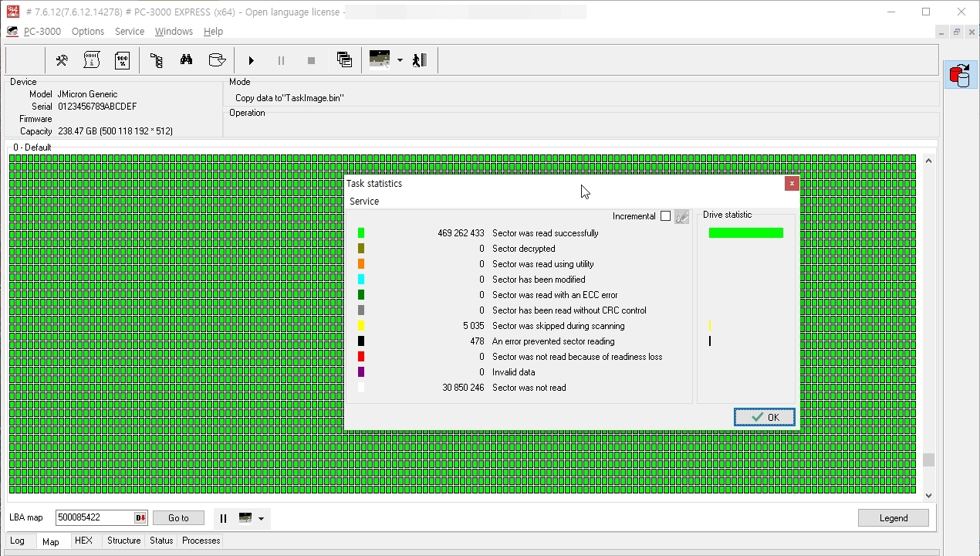Image resolution: width=980 pixels, height=556 pixels.
Task: Open the Windows menu
Action: tap(174, 32)
